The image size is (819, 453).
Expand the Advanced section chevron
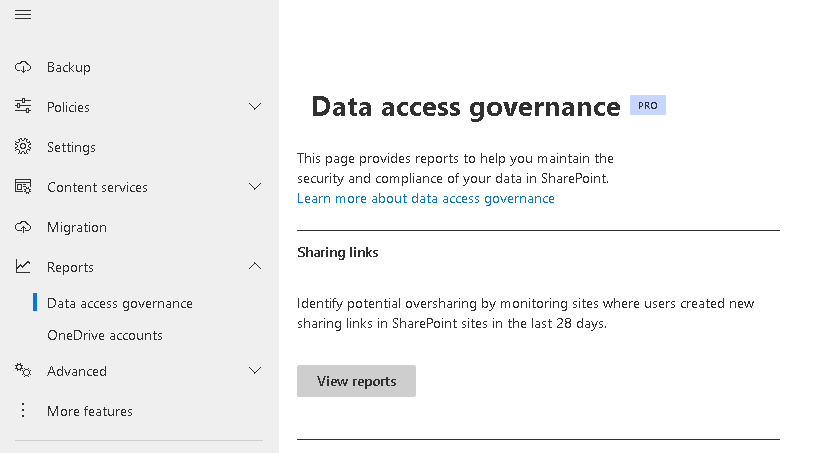click(x=255, y=370)
